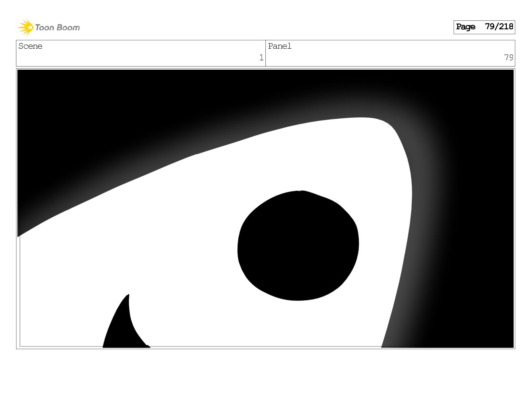Click the Panel label text

(x=280, y=46)
